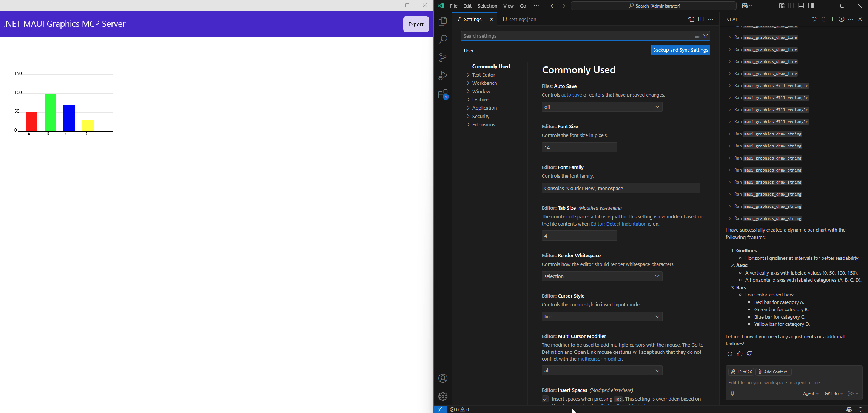
Task: Open the Extensions view icon
Action: pyautogui.click(x=443, y=94)
